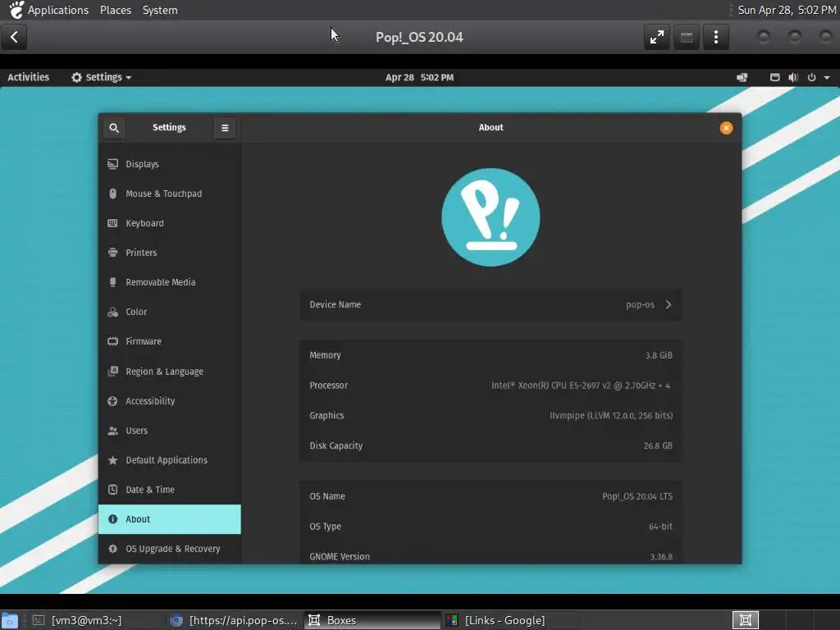Click the Date & Time clock icon
Screen dimensions: 840x630
[112, 490]
